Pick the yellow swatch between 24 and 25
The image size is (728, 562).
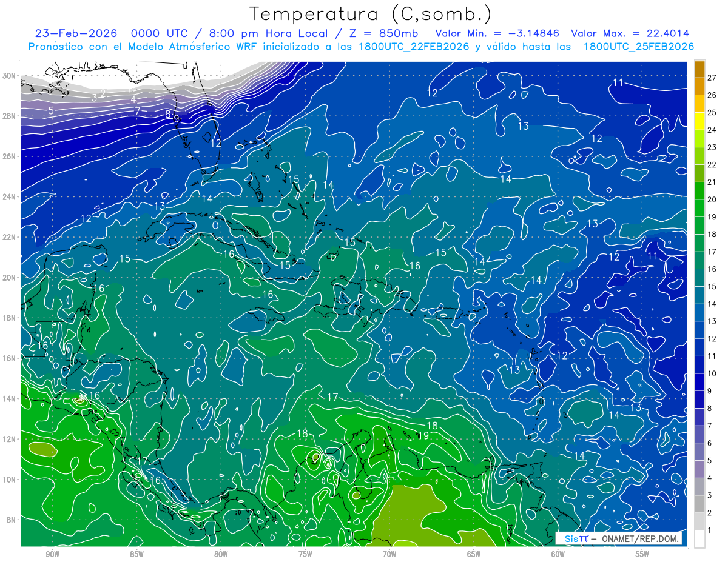point(699,121)
